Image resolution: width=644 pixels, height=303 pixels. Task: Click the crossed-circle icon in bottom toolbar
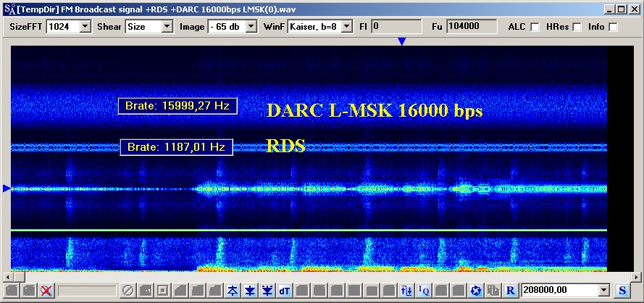point(128,291)
